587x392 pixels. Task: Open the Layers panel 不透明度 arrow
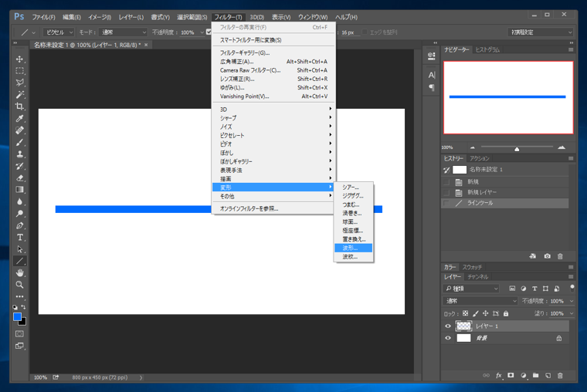572,301
